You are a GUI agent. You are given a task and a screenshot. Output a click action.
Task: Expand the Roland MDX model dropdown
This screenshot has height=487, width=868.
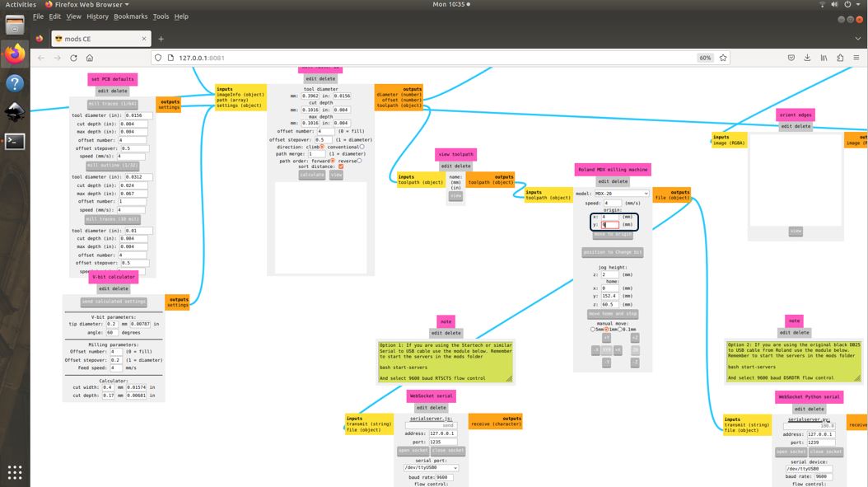click(x=621, y=194)
